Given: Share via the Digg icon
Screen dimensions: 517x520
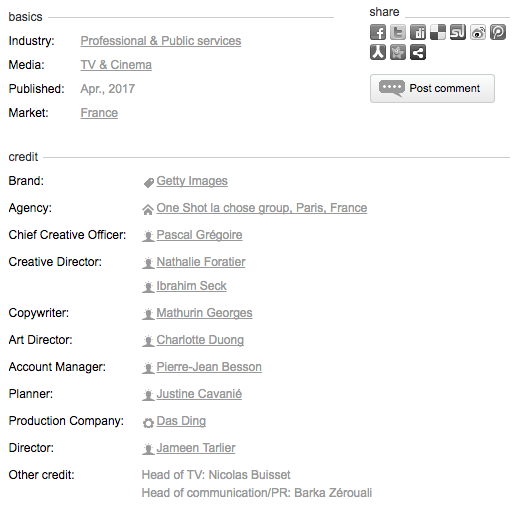Looking at the screenshot, I should click(418, 32).
